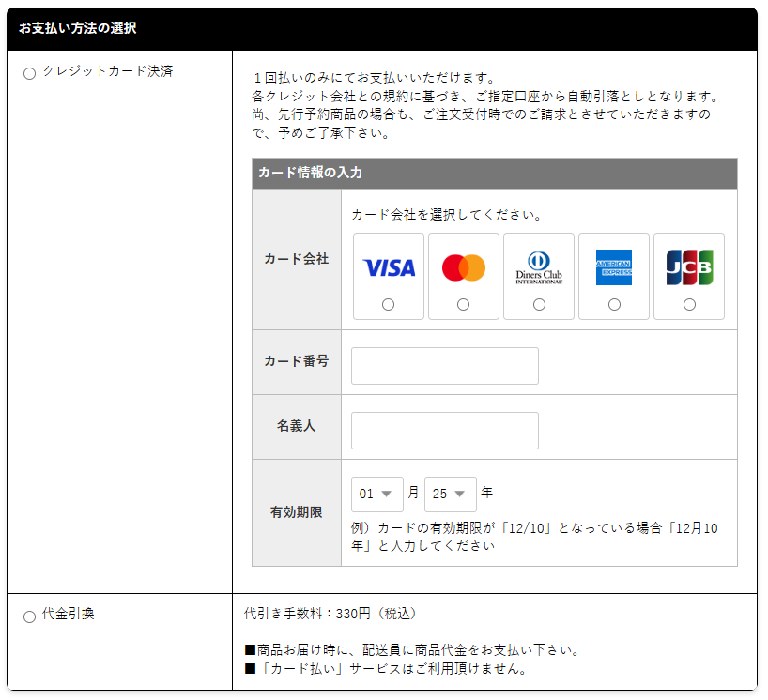Select the radio button under JCB
768x700 pixels.
click(689, 305)
